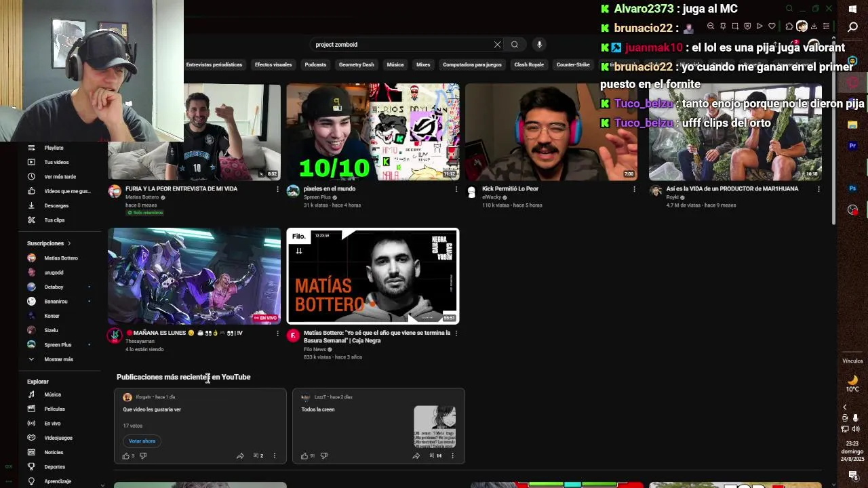The width and height of the screenshot is (868, 488).
Task: Expand Mostrar más subscriptions
Action: (50, 359)
